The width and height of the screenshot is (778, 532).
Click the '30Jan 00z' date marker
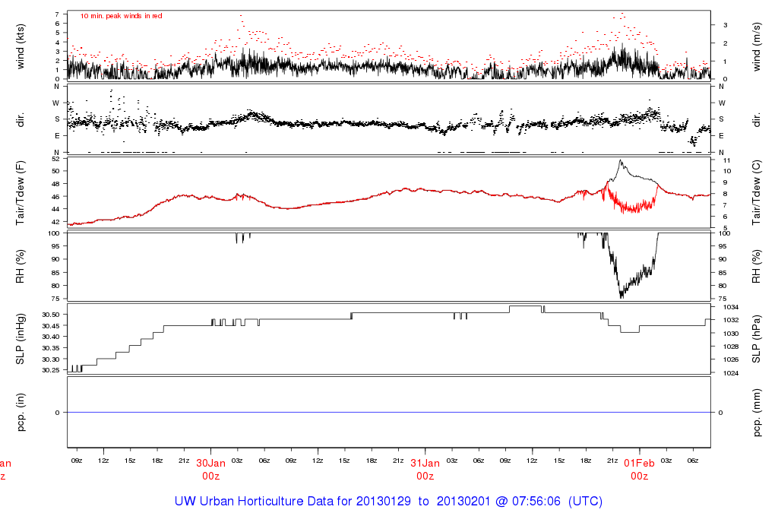211,470
